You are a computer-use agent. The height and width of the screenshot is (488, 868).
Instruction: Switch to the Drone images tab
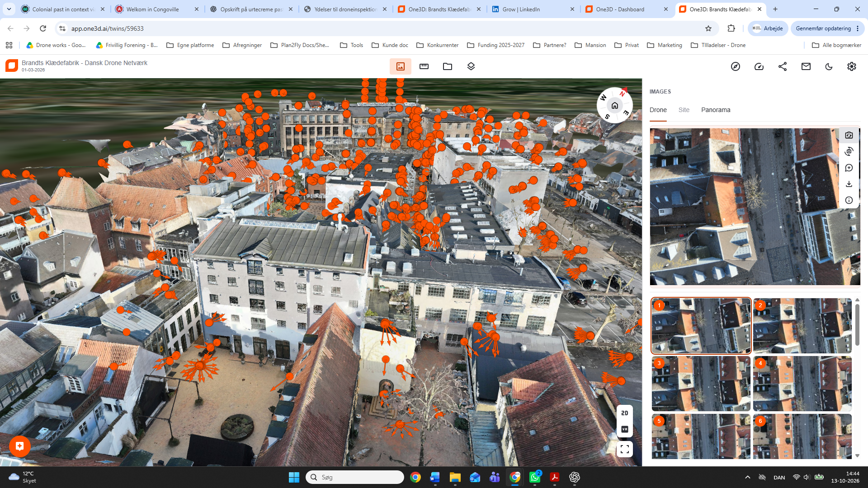coord(658,110)
